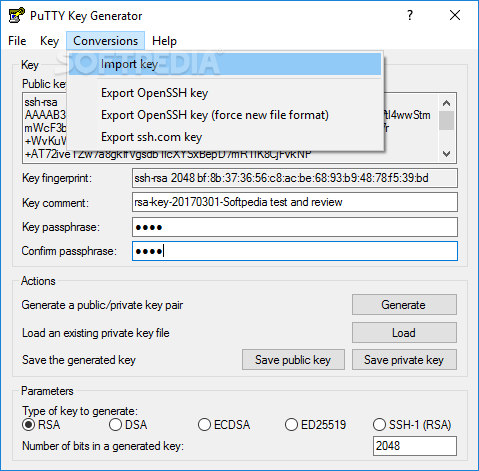479x471 pixels.
Task: Click the 'Key comment:' label
Action: [x=55, y=203]
